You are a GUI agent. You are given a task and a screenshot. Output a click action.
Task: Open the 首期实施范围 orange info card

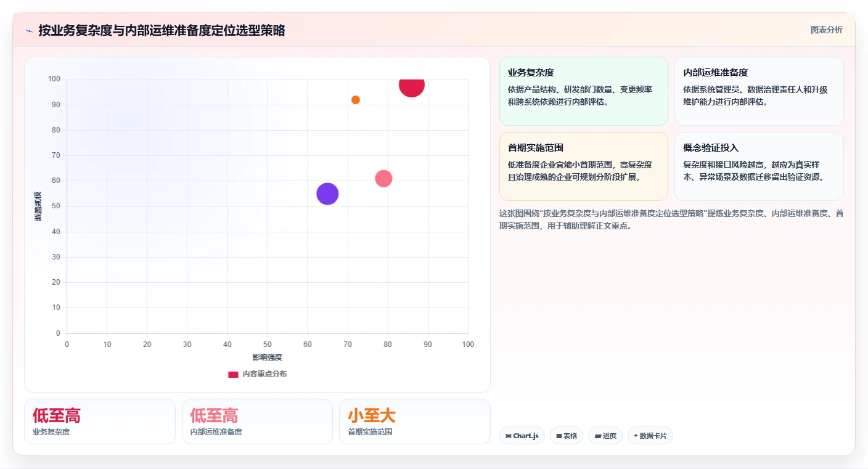[584, 166]
